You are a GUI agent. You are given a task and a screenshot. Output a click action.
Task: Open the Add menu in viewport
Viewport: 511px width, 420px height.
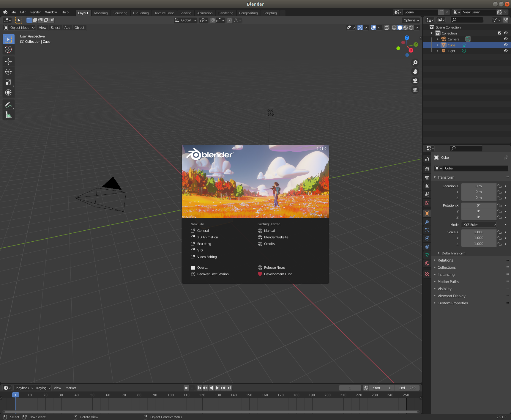tap(67, 28)
